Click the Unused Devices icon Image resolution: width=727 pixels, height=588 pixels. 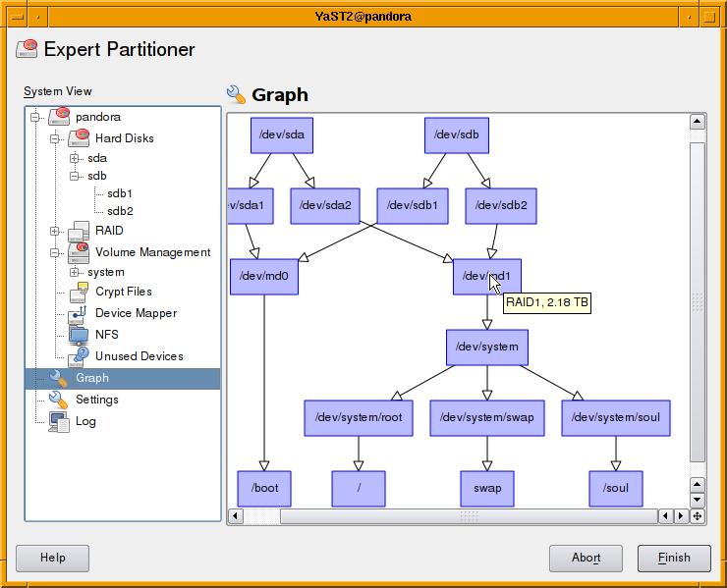(79, 356)
